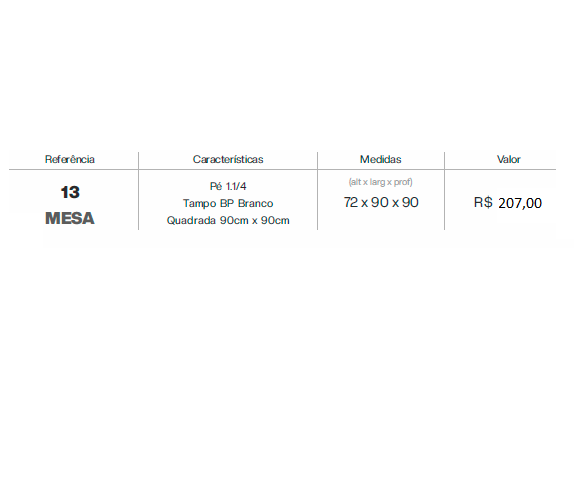The height and width of the screenshot is (482, 574).
Task: Select the Características column header
Action: point(228,159)
